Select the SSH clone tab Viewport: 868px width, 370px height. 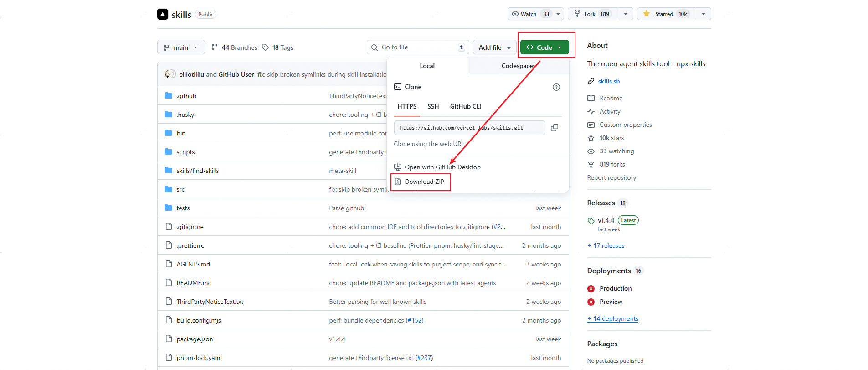point(433,106)
